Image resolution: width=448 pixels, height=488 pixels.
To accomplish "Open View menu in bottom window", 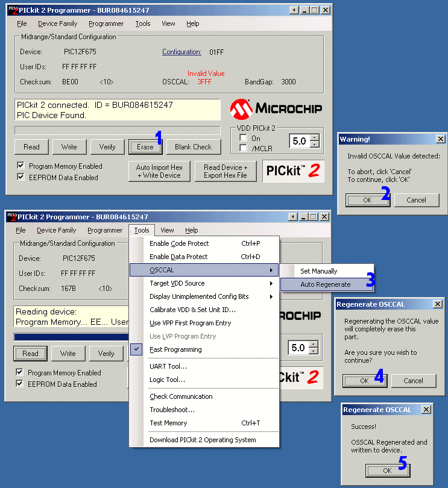I will pyautogui.click(x=167, y=230).
